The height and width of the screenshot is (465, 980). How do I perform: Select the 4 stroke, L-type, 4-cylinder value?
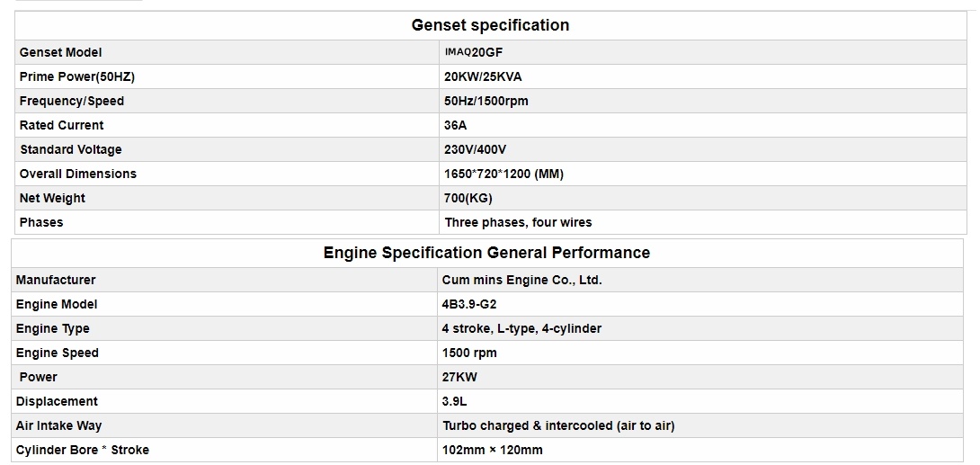click(x=521, y=328)
